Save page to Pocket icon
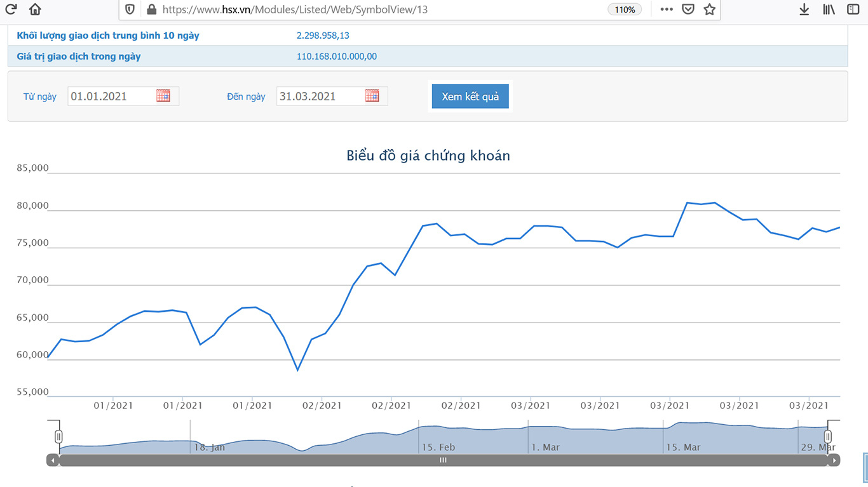Viewport: 868px width, 487px height. (x=688, y=10)
